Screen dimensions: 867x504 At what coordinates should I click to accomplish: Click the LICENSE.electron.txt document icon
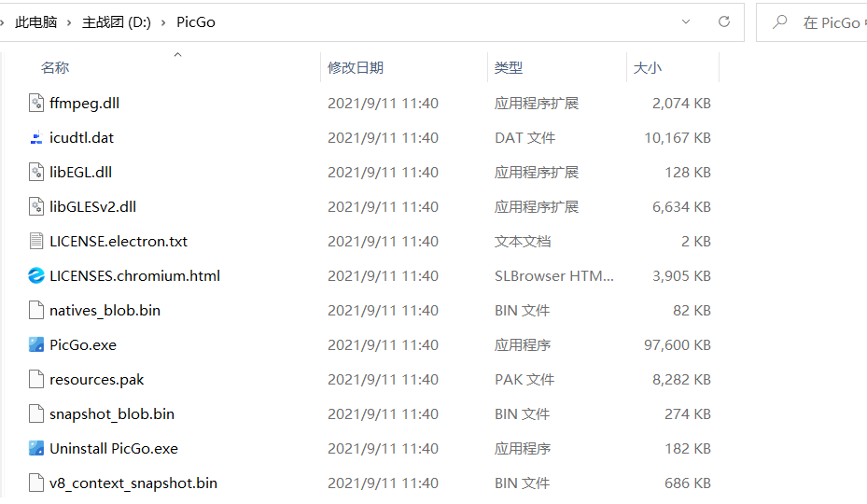pos(36,241)
